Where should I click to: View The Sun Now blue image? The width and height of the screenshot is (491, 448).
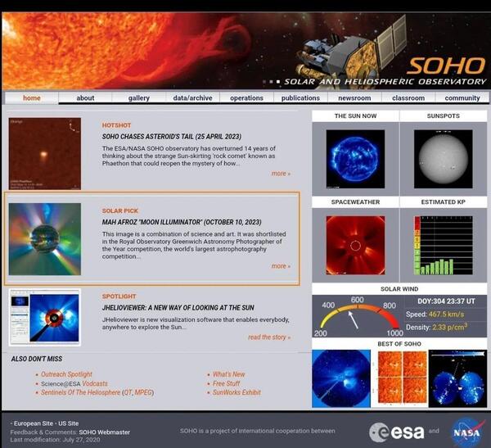pos(355,159)
